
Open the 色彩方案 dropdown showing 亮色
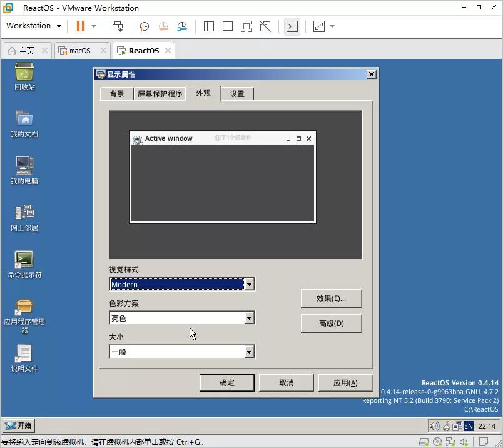pos(249,318)
